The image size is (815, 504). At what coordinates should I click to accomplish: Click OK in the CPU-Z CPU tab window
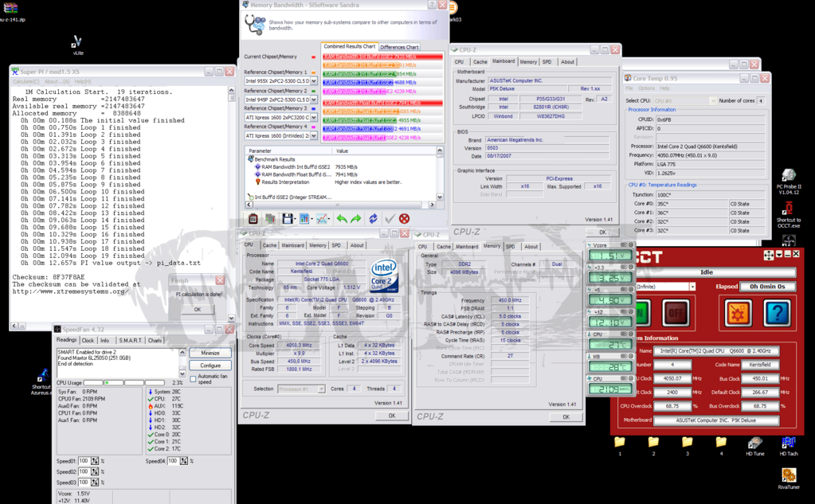(x=392, y=416)
